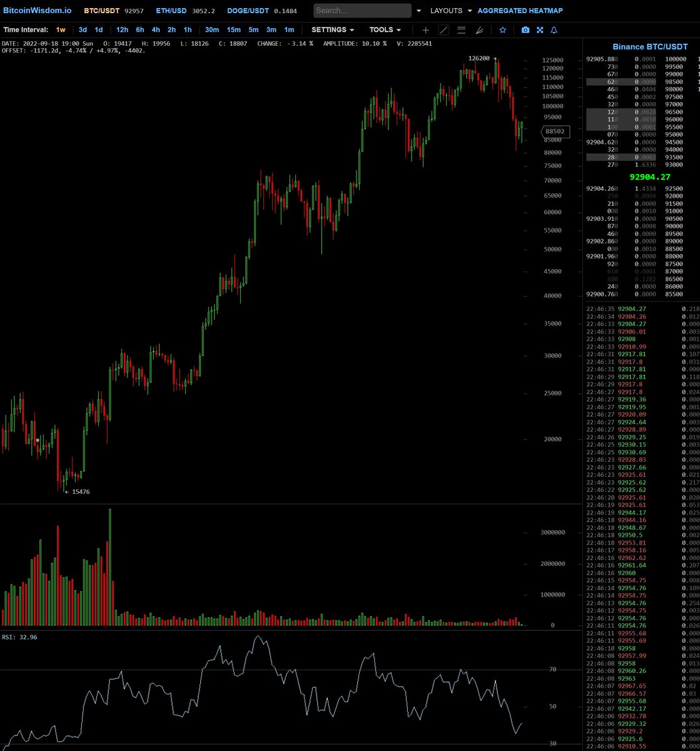Click the CHANGE: -3.14 % readout
The width and height of the screenshot is (700, 751).
(285, 44)
